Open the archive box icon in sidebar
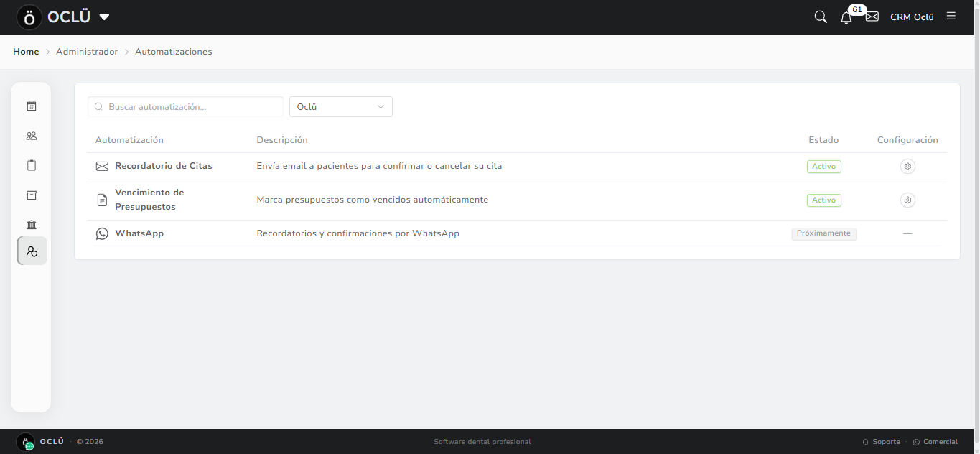This screenshot has height=454, width=980. click(x=32, y=195)
